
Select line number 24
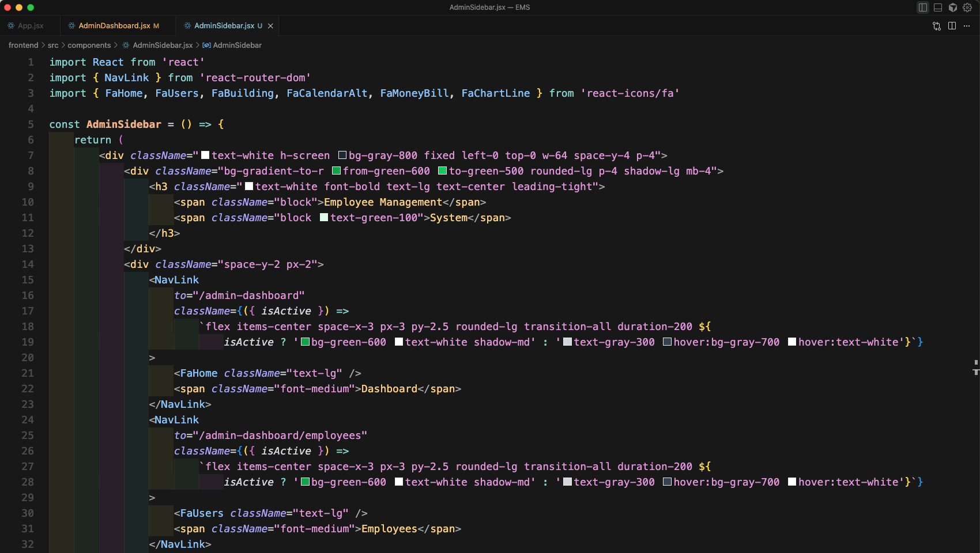(x=28, y=420)
